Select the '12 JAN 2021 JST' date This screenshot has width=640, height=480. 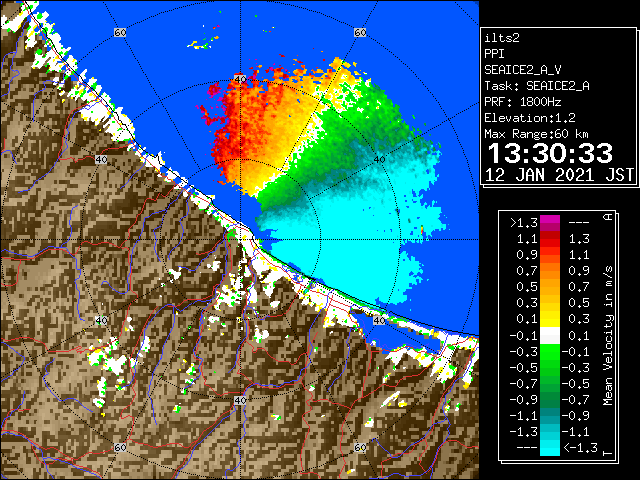pos(559,175)
